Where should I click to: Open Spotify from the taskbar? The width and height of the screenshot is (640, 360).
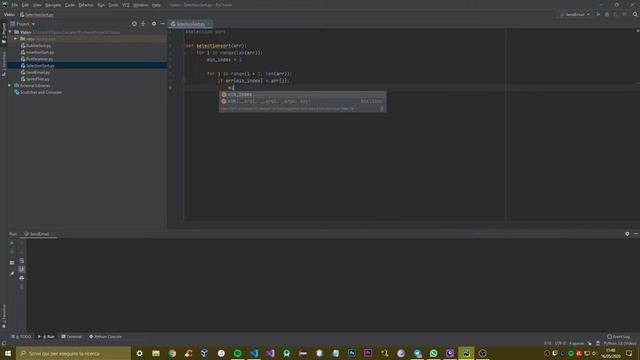point(238,353)
